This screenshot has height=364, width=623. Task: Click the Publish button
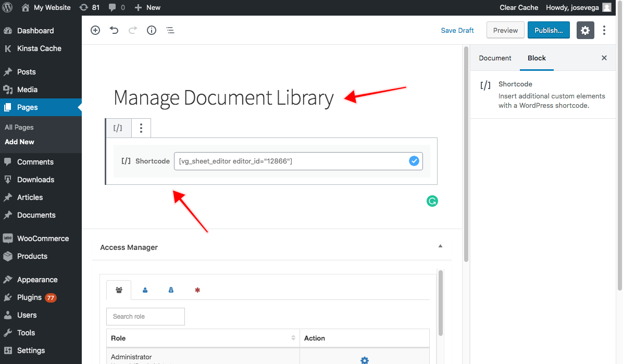(549, 30)
